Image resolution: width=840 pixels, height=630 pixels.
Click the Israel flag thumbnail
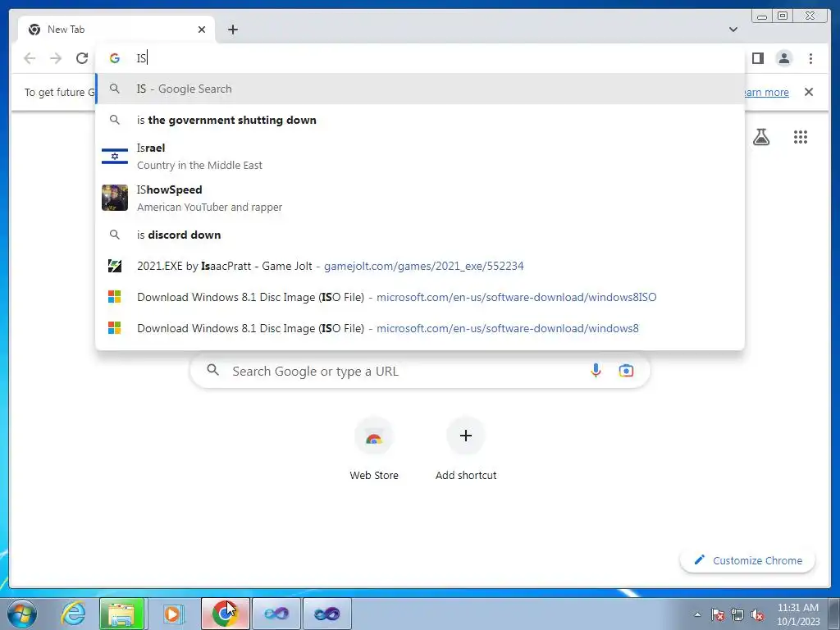pos(115,157)
